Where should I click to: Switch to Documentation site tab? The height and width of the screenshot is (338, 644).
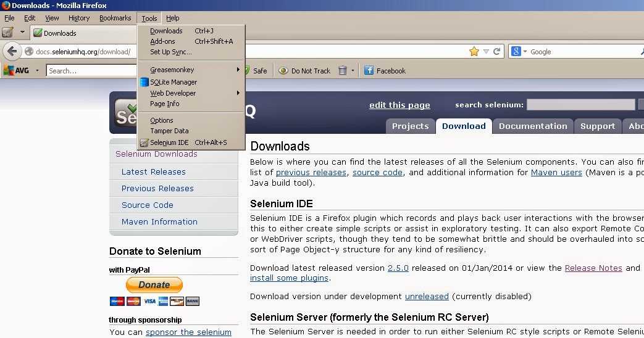(x=533, y=126)
